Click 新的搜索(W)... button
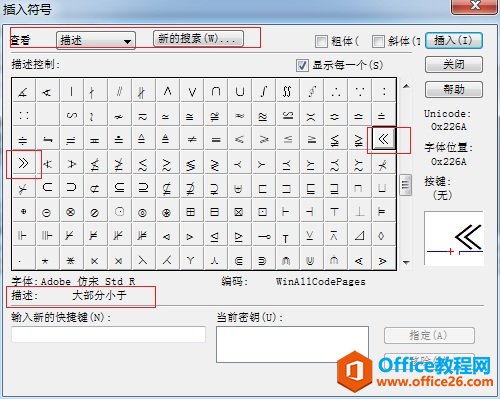The height and width of the screenshot is (399, 500). [198, 39]
